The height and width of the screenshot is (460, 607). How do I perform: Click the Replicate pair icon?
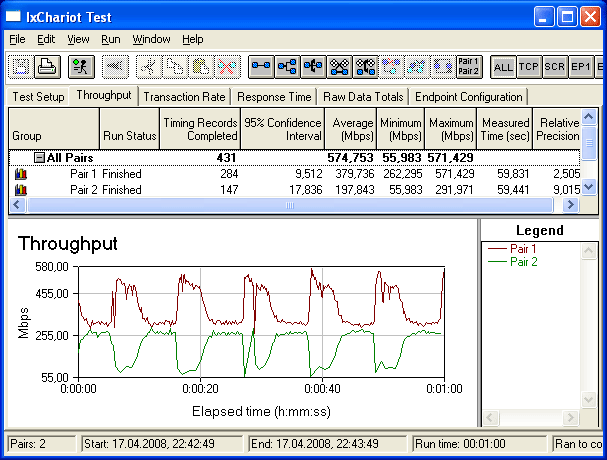[x=391, y=67]
